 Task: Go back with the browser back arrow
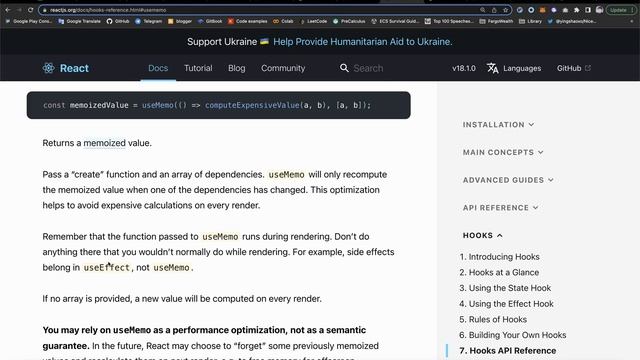coord(8,10)
